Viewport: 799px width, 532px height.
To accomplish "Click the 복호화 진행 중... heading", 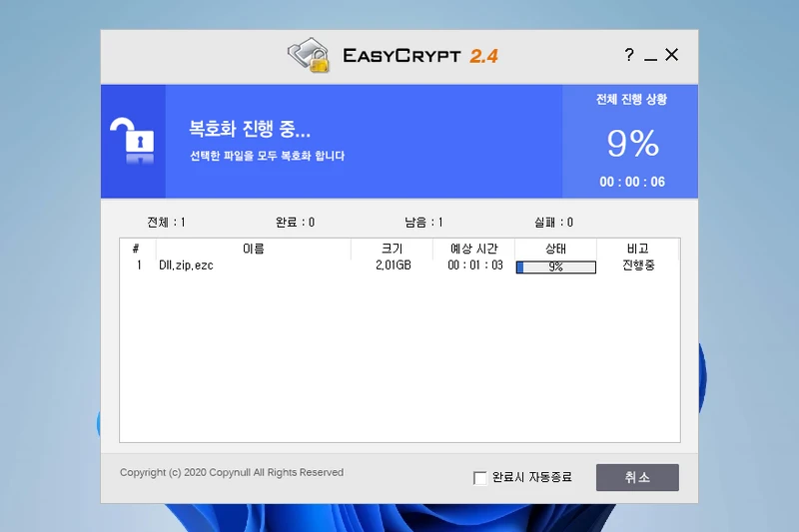I will [250, 129].
